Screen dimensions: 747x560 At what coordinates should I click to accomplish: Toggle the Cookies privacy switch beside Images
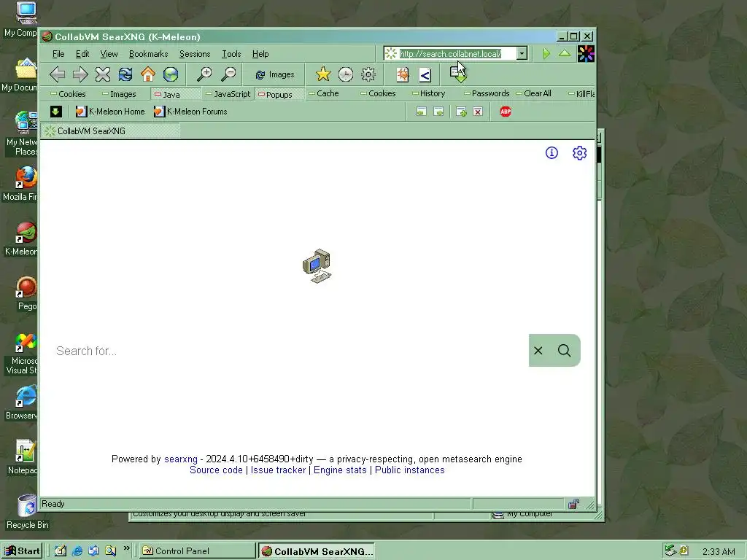coord(68,94)
